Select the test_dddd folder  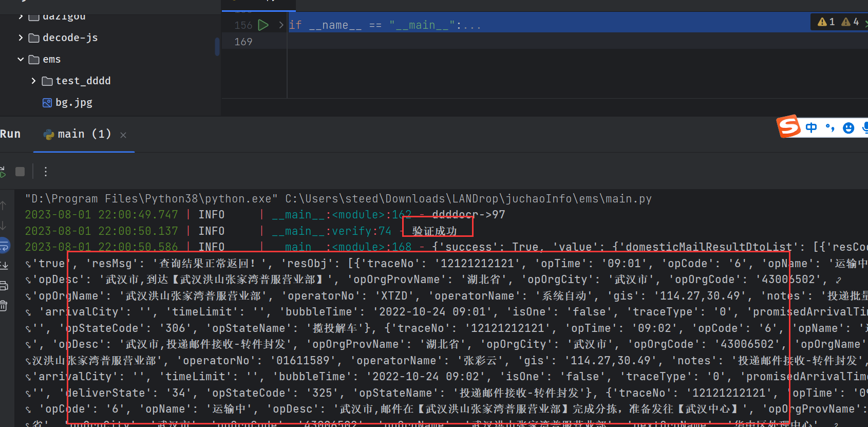(83, 81)
